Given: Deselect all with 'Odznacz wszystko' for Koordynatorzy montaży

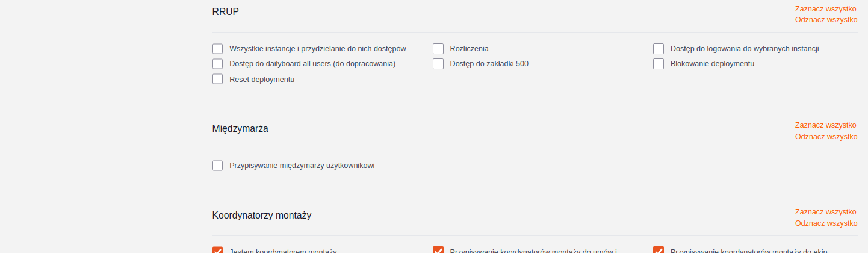Looking at the screenshot, I should pyautogui.click(x=826, y=223).
